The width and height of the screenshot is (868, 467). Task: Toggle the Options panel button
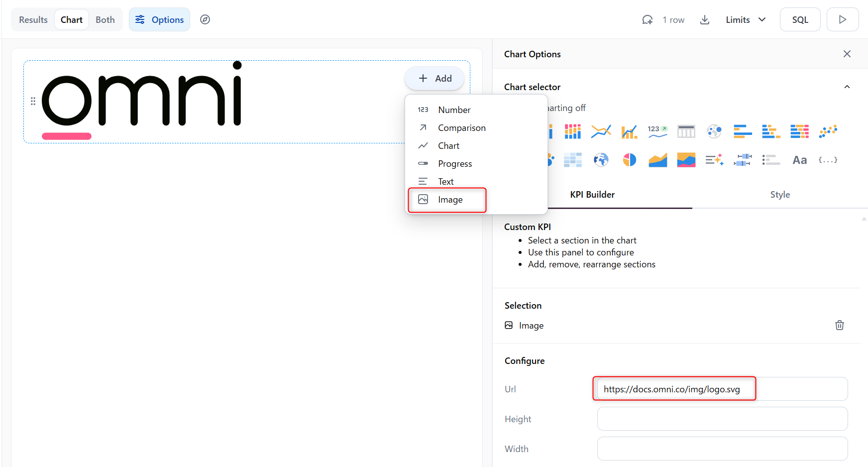point(159,20)
